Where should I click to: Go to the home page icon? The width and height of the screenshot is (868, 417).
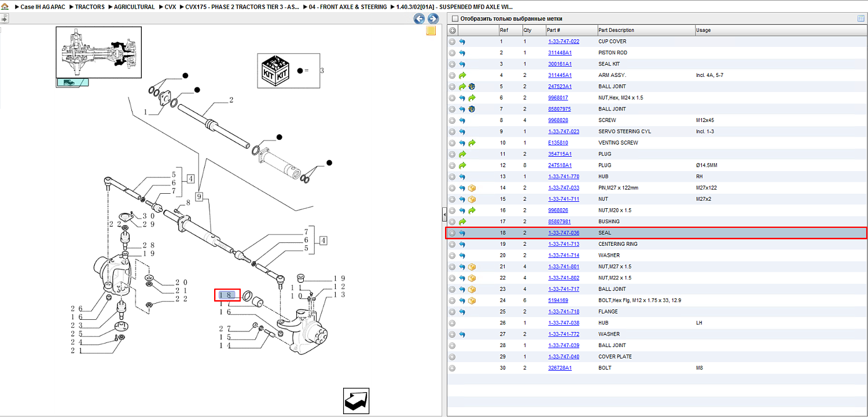(x=5, y=7)
